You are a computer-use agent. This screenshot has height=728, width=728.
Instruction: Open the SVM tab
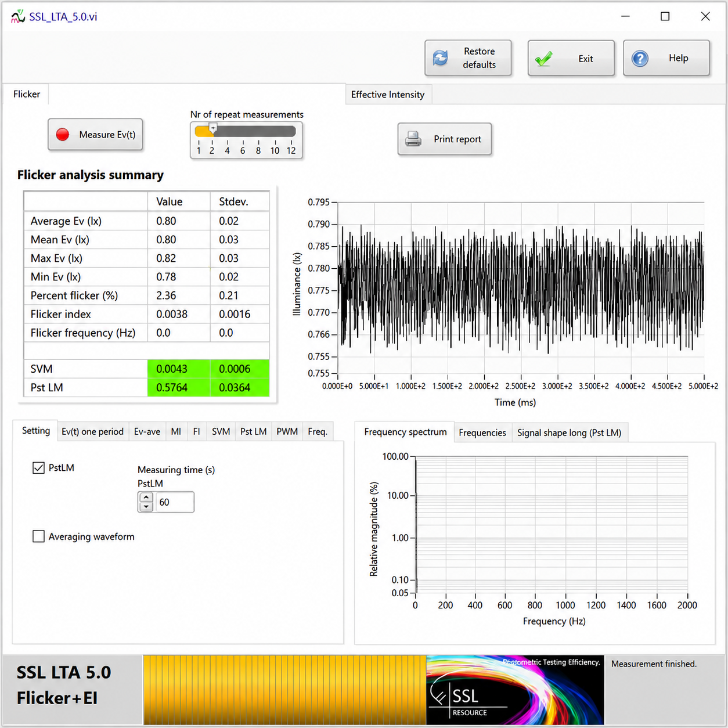[x=221, y=431]
